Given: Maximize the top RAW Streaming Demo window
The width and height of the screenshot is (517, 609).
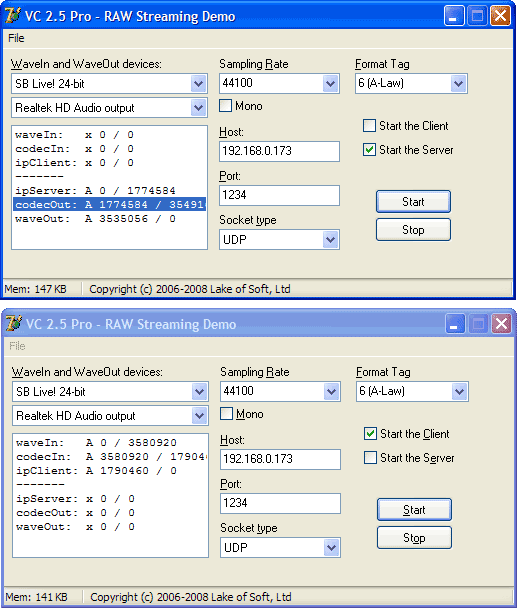Looking at the screenshot, I should pyautogui.click(x=477, y=16).
